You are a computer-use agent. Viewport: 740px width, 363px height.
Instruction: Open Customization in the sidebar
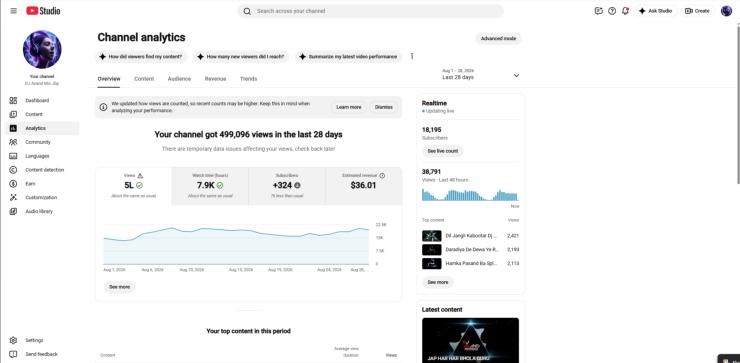[42, 197]
